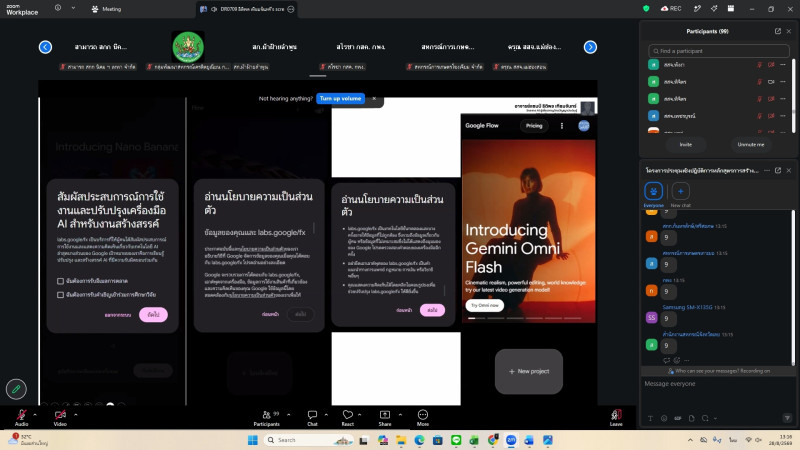Viewport: 800px width, 450px height.
Task: Open Google Flow three-dot menu in shared screen
Action: point(562,126)
